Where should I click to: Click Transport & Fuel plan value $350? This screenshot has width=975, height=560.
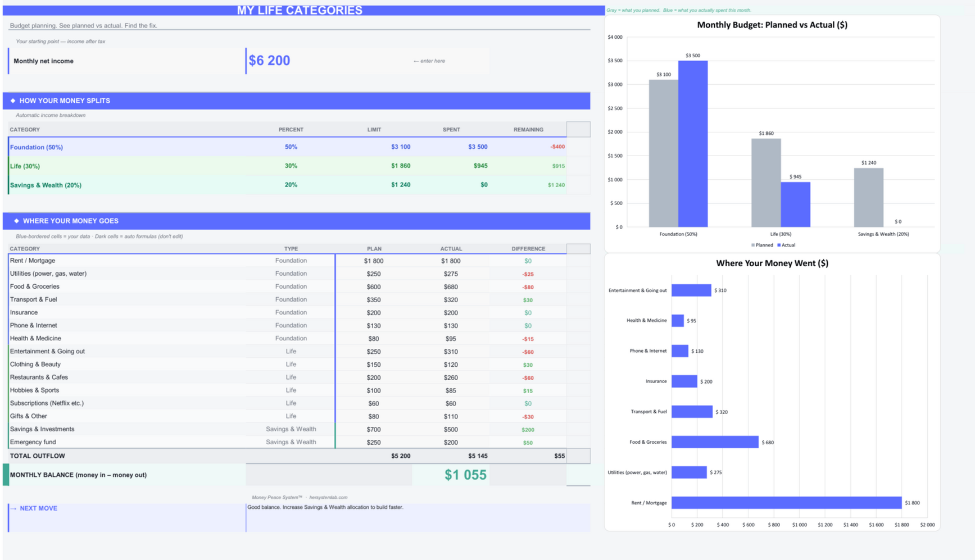[x=374, y=300]
